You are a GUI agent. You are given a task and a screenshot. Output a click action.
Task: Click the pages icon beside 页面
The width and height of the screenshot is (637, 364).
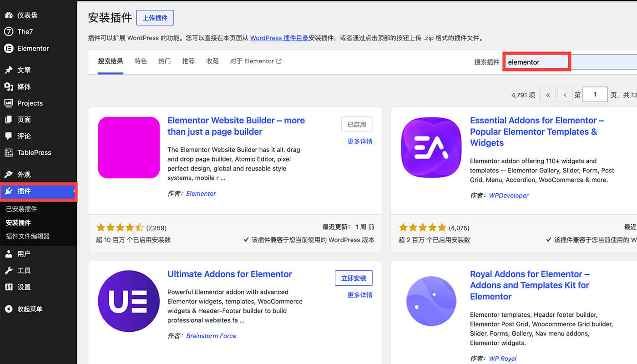coord(8,120)
